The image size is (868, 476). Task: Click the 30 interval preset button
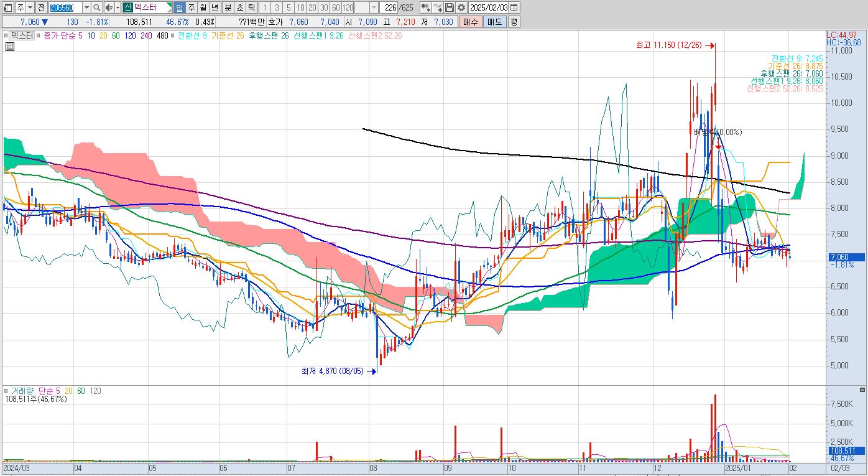click(323, 7)
